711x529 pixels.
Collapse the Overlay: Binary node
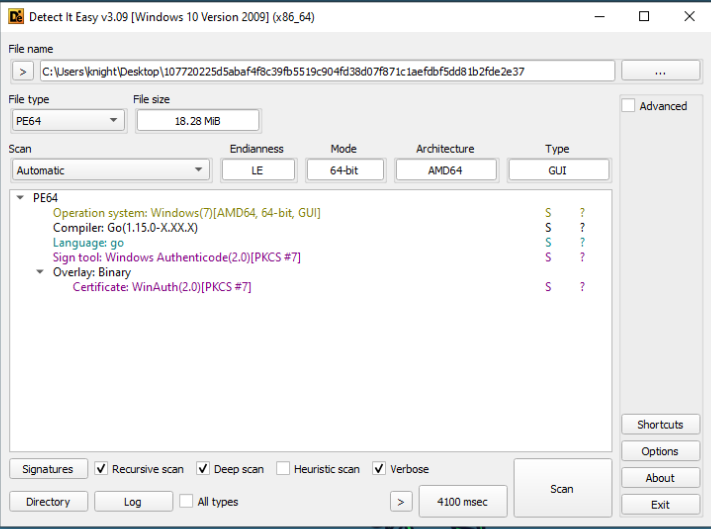[x=40, y=272]
